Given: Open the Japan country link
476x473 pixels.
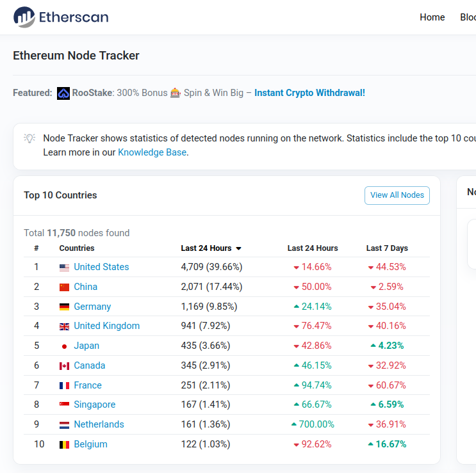Looking at the screenshot, I should pyautogui.click(x=86, y=346).
